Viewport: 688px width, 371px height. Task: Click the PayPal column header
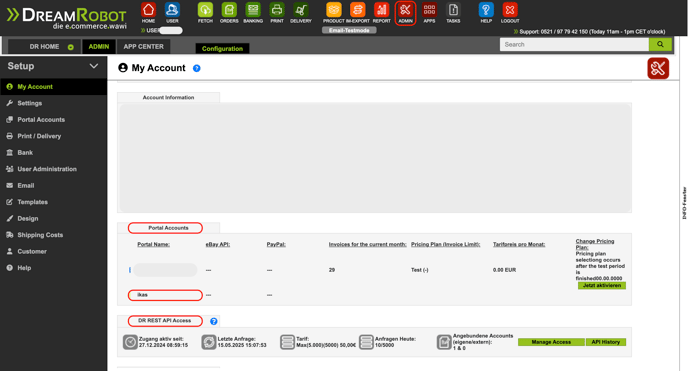tap(276, 244)
